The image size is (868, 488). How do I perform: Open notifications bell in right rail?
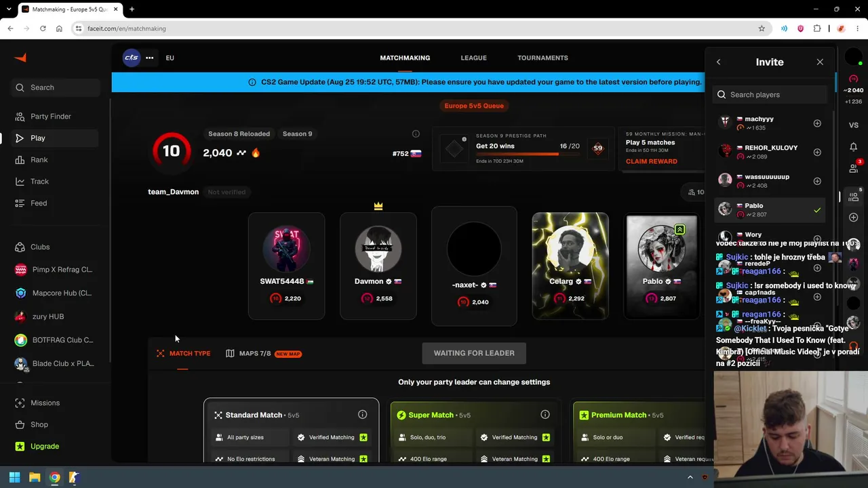pyautogui.click(x=854, y=146)
